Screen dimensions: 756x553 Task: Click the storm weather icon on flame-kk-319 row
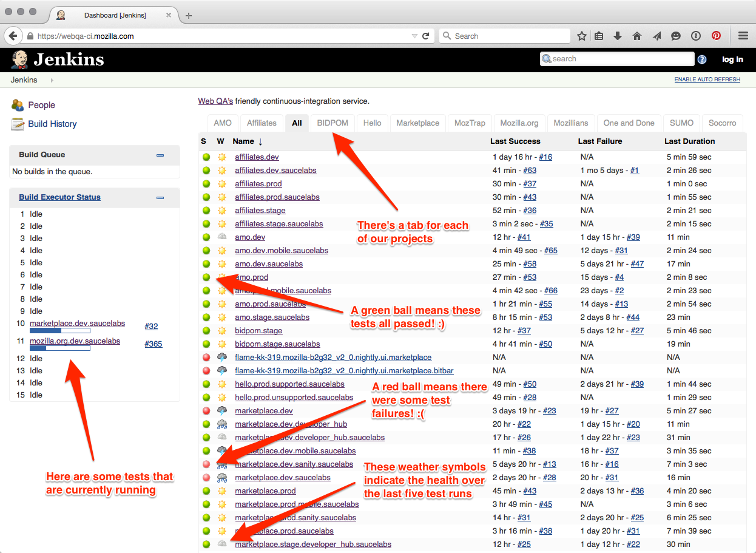tap(222, 357)
